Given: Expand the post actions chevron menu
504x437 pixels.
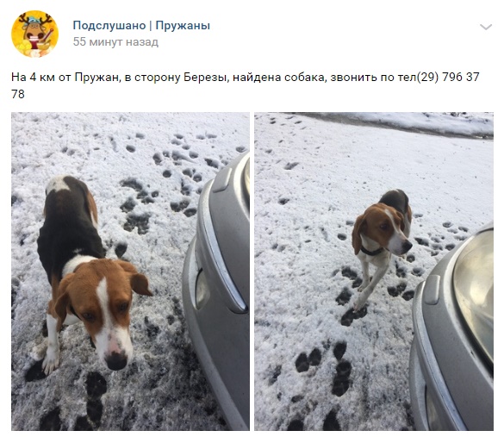Looking at the screenshot, I should click(x=486, y=27).
